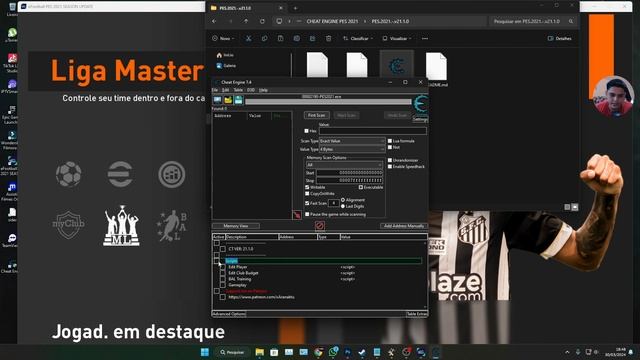Open the Value Type dropdown
The height and width of the screenshot is (360, 640).
(x=352, y=149)
